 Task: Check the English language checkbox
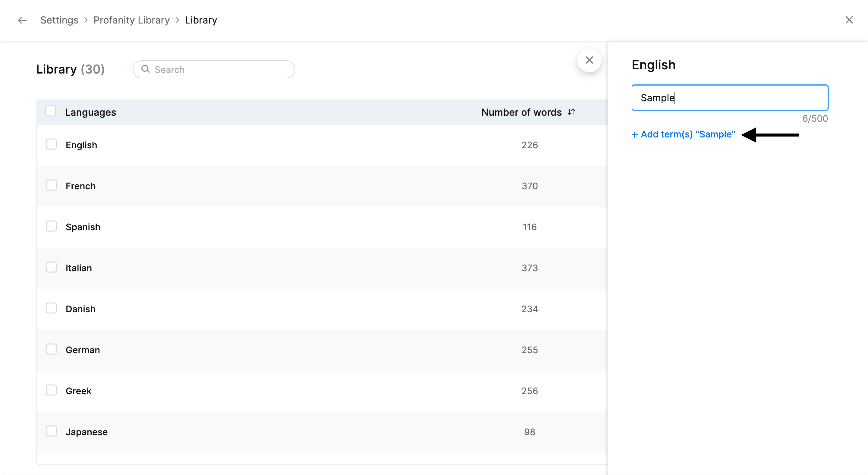pos(51,145)
